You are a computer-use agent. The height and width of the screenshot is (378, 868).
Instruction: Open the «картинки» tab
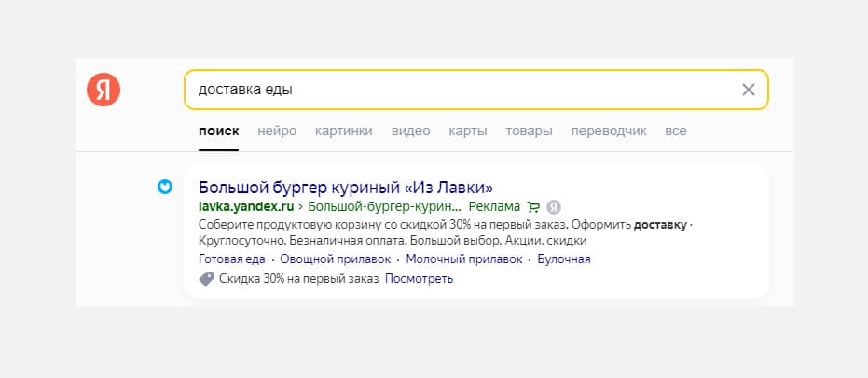point(344,132)
